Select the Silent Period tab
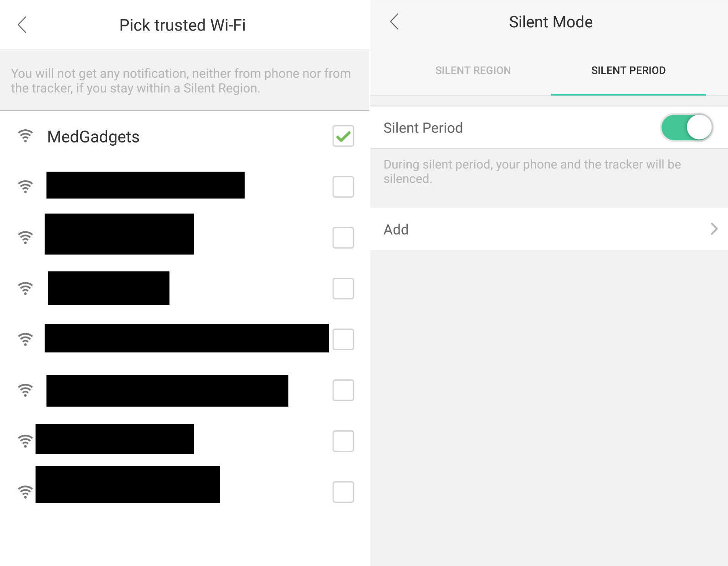Screen dimensions: 728x566 (628, 71)
